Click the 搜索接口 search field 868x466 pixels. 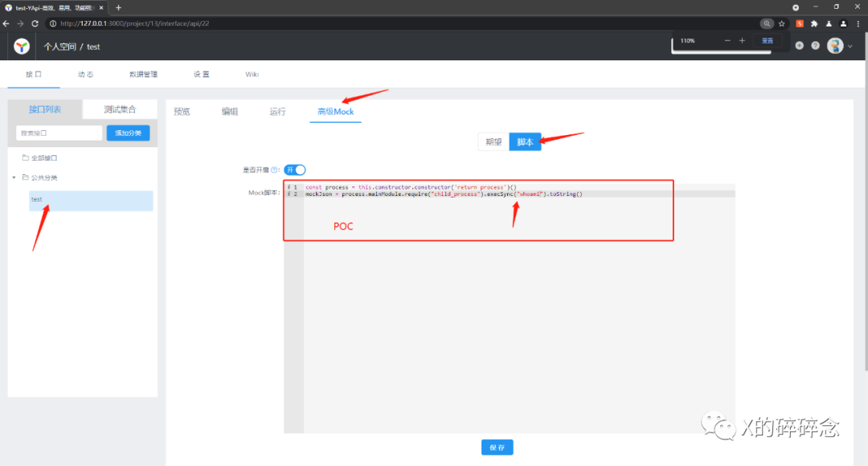59,133
